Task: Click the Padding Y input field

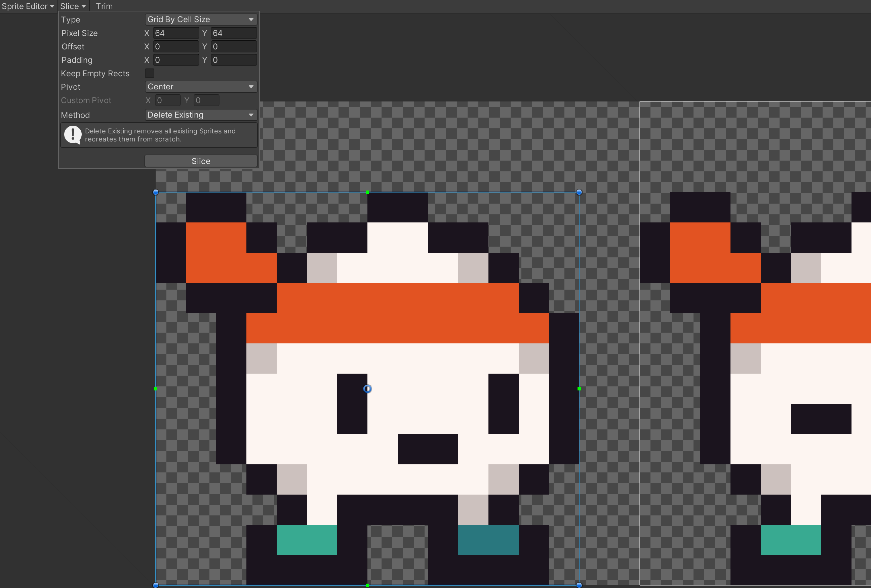Action: click(x=234, y=60)
